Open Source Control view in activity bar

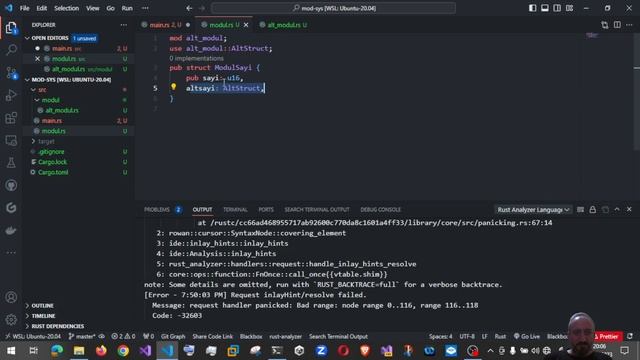pyautogui.click(x=11, y=73)
